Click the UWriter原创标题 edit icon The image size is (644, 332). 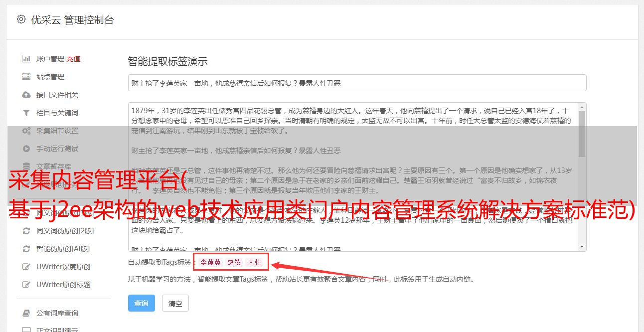[26, 285]
